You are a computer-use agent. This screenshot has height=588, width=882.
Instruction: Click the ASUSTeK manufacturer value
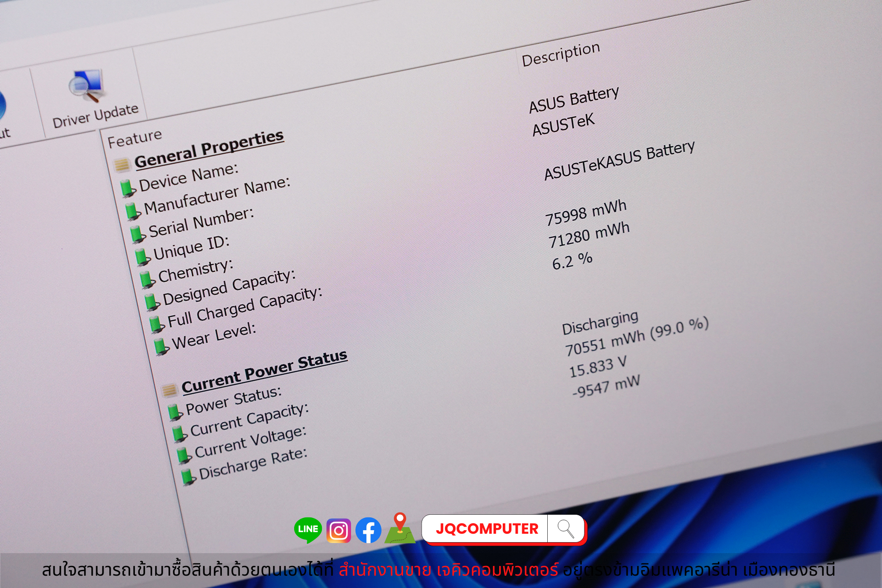(564, 125)
